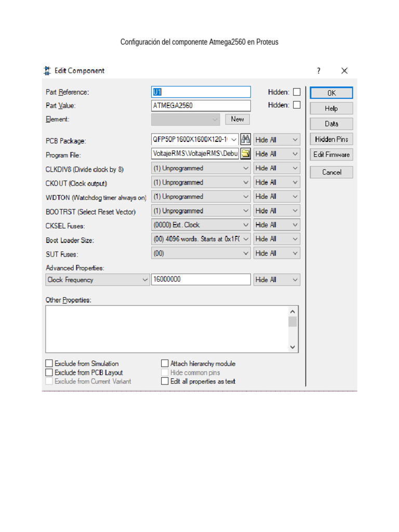Open the WDTON Watchdog timer dropdown
The image size is (399, 532).
(x=201, y=196)
